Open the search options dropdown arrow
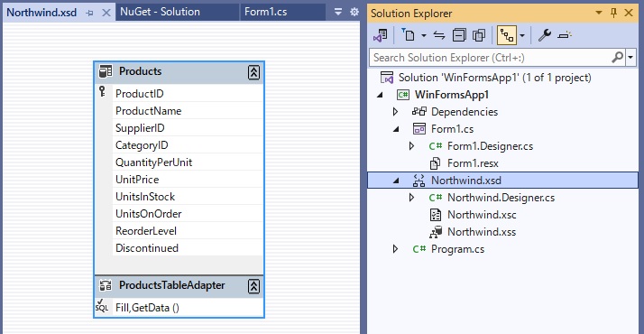The height and width of the screenshot is (334, 644). pos(630,58)
